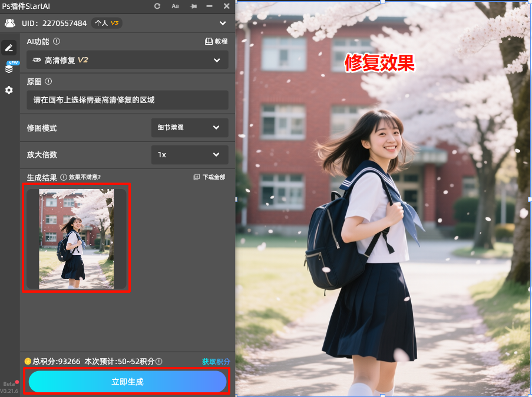The width and height of the screenshot is (532, 397).
Task: Click the info icon next to 原图
Action: (49, 82)
